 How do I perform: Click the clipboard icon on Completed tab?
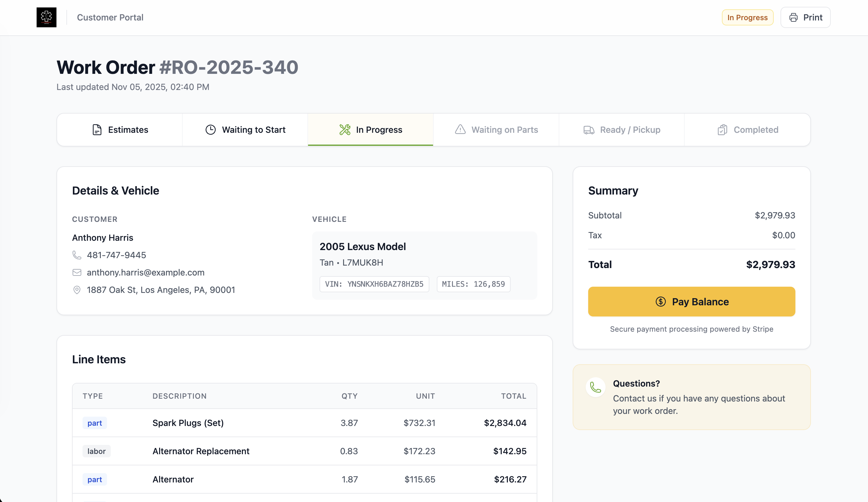723,130
